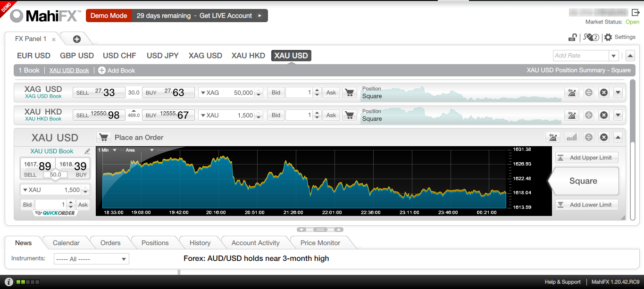This screenshot has width=644, height=289.
Task: Remove the XAU HKD rate row
Action: click(x=603, y=115)
